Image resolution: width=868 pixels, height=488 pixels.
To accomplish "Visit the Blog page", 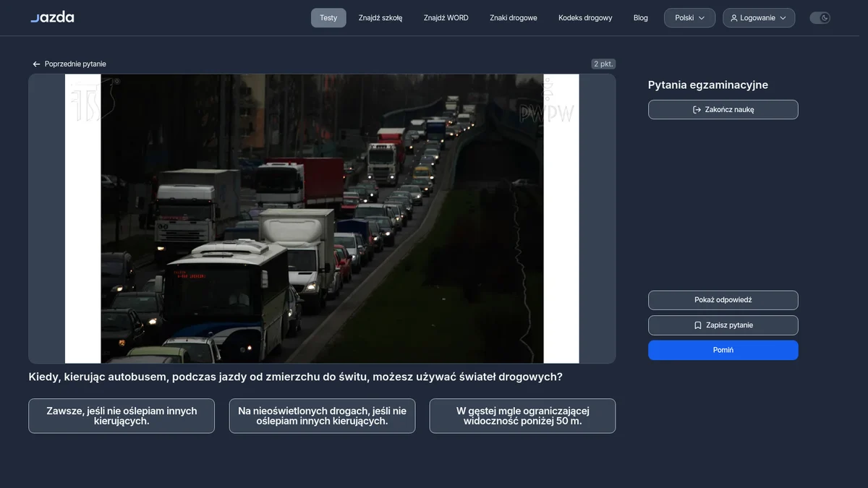I will tap(641, 18).
